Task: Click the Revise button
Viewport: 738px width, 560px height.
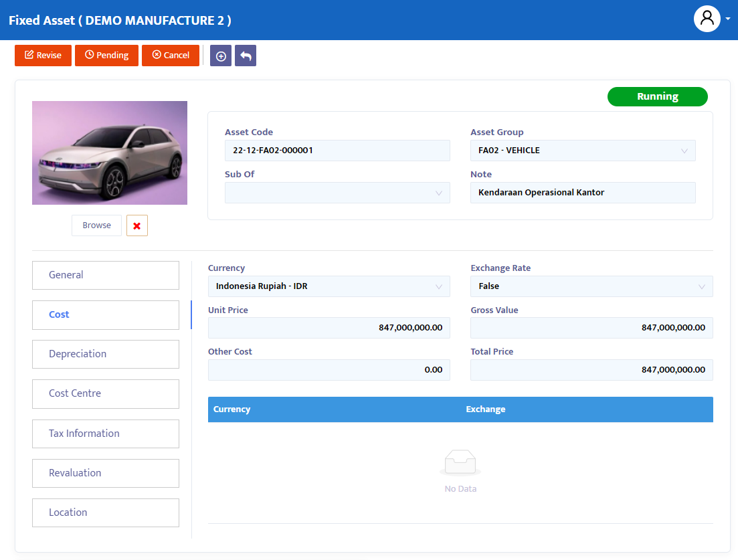Action: coord(43,56)
